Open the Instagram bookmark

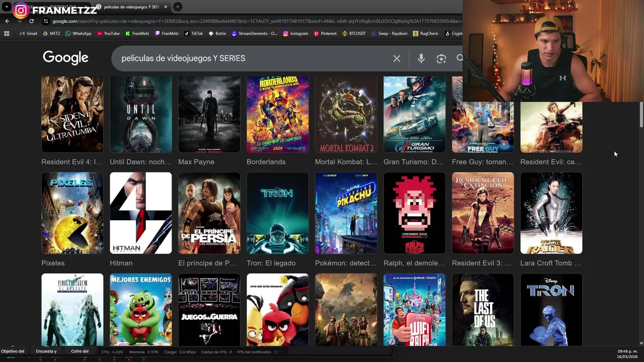point(295,34)
